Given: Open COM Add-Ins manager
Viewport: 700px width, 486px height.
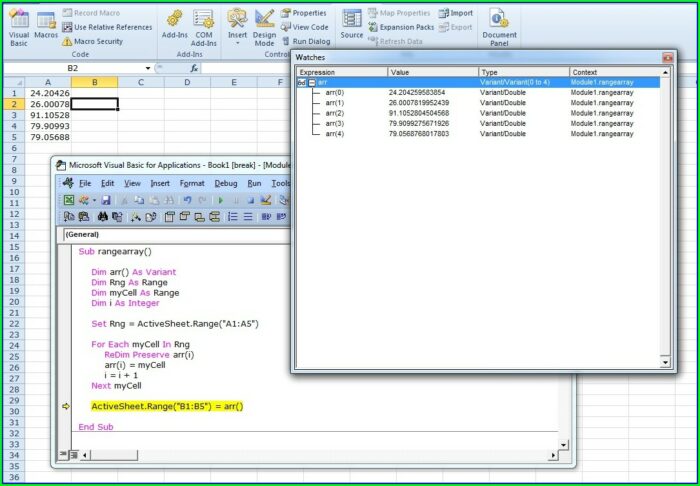Looking at the screenshot, I should click(x=204, y=28).
